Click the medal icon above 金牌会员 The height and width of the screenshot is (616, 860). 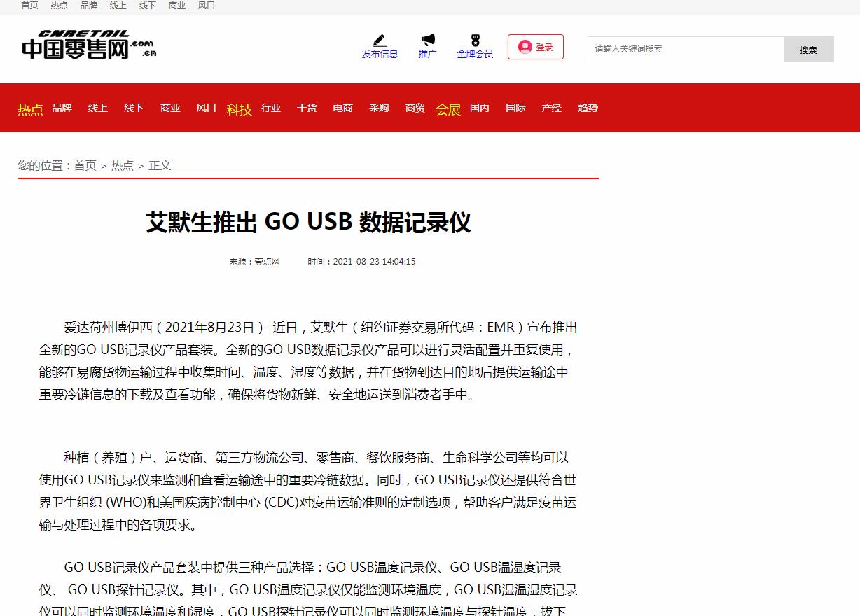(x=475, y=41)
